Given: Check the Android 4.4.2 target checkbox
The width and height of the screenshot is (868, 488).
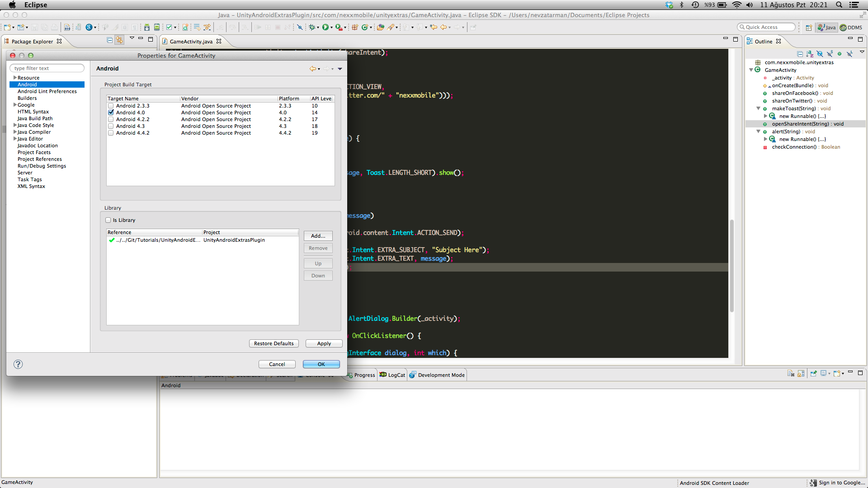Looking at the screenshot, I should click(111, 133).
